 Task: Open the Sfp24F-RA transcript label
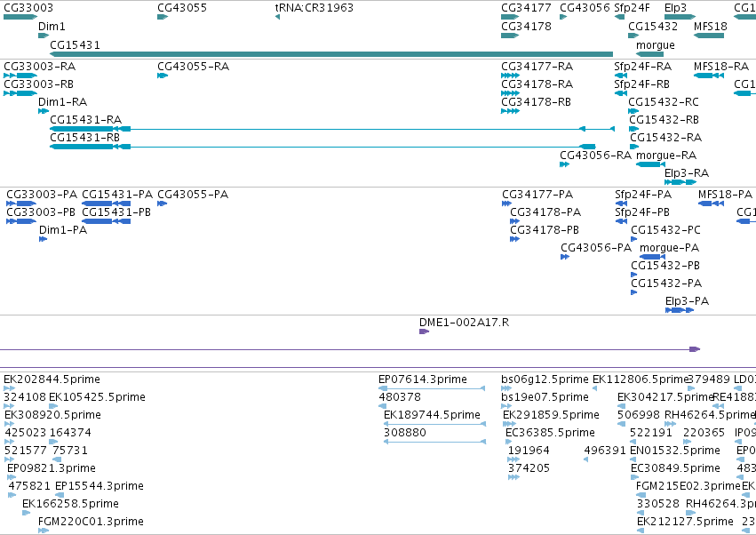pos(643,67)
